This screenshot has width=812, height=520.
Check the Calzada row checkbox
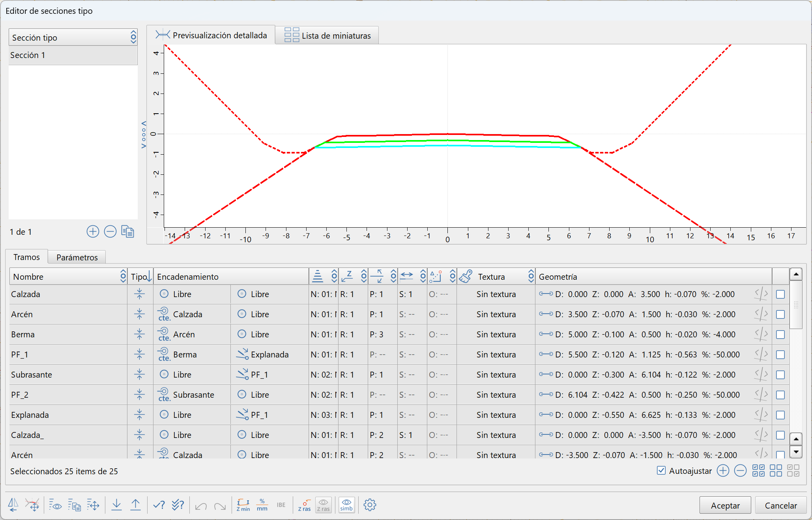(780, 294)
